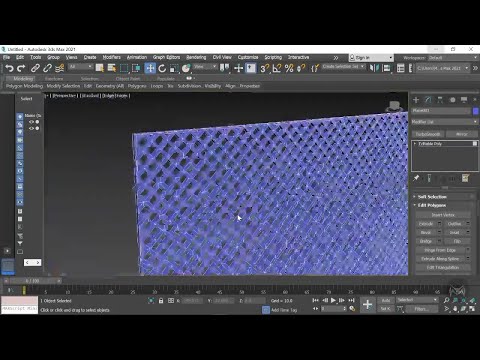Toggle the Angle Snap icon
This screenshot has width=480, height=360.
277,68
